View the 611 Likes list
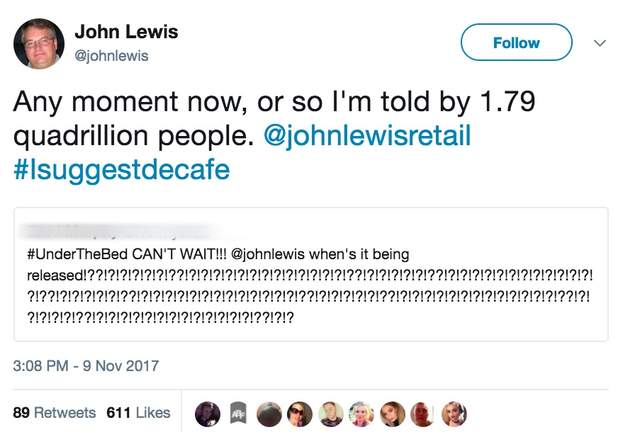Image resolution: width=640 pixels, height=432 pixels. tap(138, 412)
